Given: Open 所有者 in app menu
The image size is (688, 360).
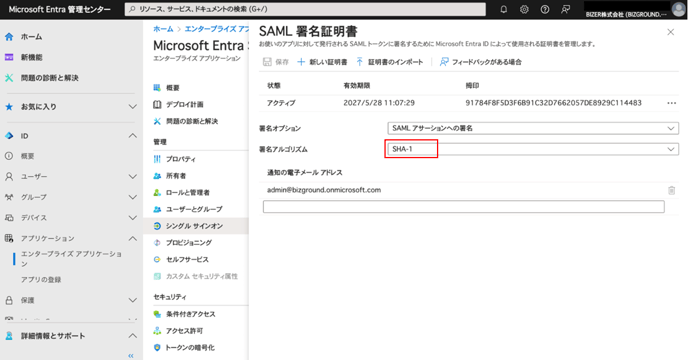Looking at the screenshot, I should pyautogui.click(x=176, y=176).
